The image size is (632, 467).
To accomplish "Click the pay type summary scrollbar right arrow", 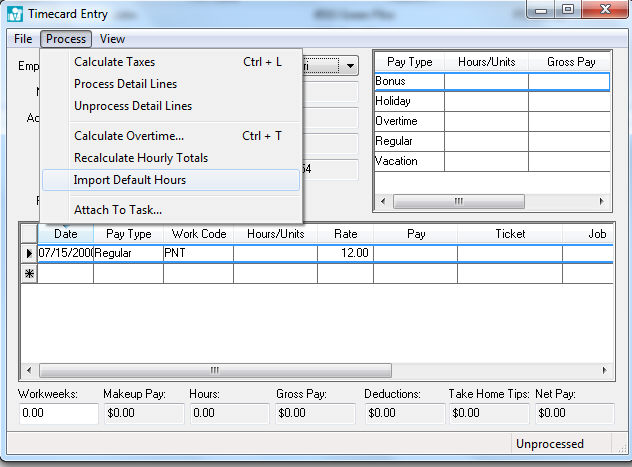I will tap(602, 201).
